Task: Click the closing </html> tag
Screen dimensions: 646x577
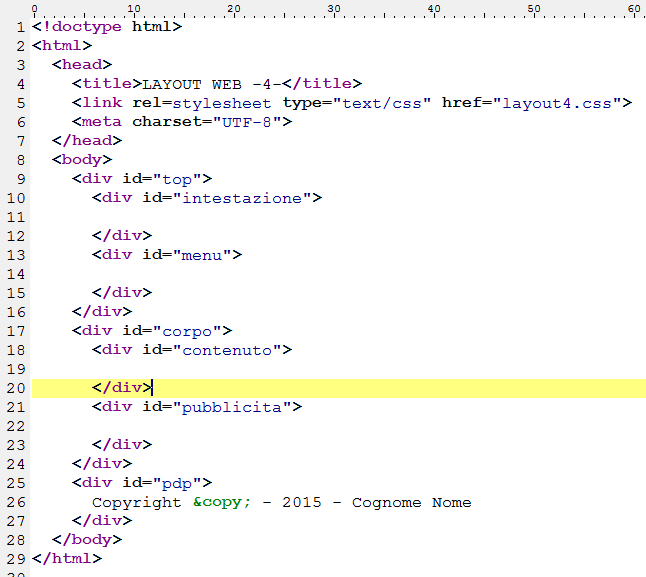Action: pyautogui.click(x=66, y=559)
